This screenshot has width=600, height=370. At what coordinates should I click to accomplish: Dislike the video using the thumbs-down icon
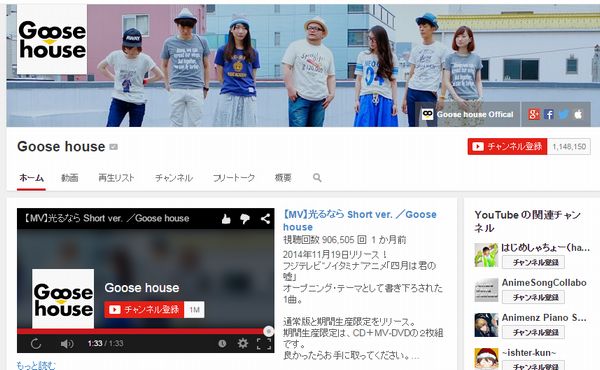click(x=245, y=219)
